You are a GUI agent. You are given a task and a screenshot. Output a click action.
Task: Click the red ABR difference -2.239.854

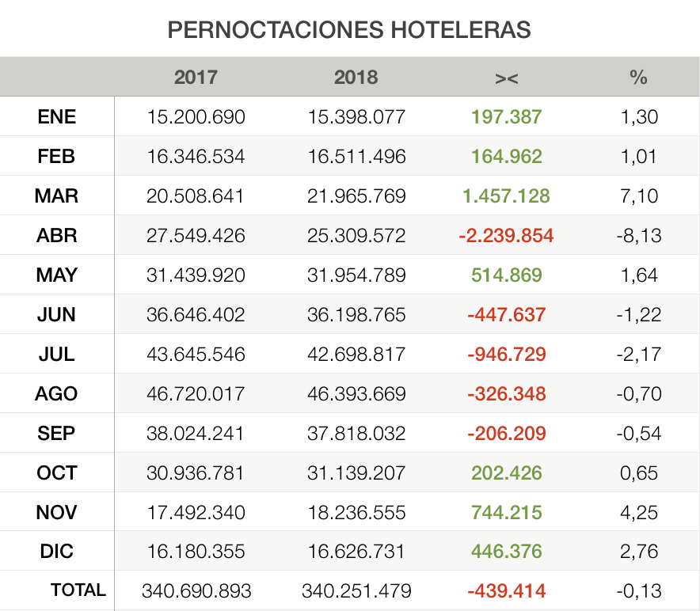(x=506, y=236)
